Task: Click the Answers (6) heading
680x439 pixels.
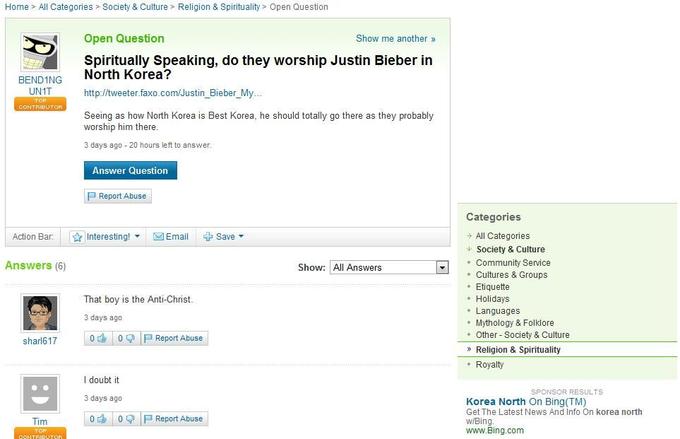Action: 35,265
